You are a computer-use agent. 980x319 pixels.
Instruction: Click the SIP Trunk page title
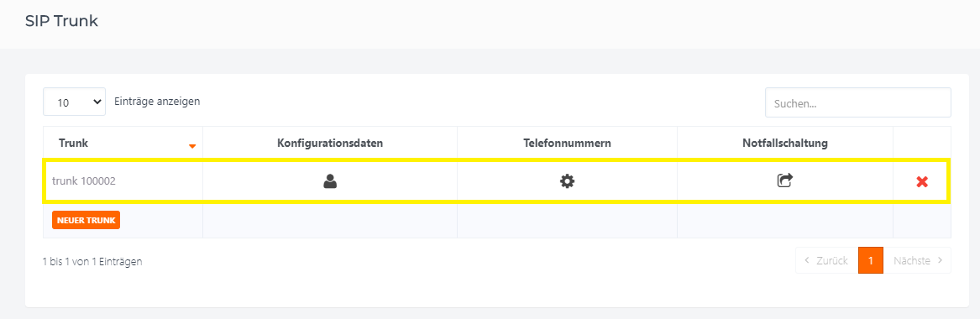pyautogui.click(x=62, y=21)
